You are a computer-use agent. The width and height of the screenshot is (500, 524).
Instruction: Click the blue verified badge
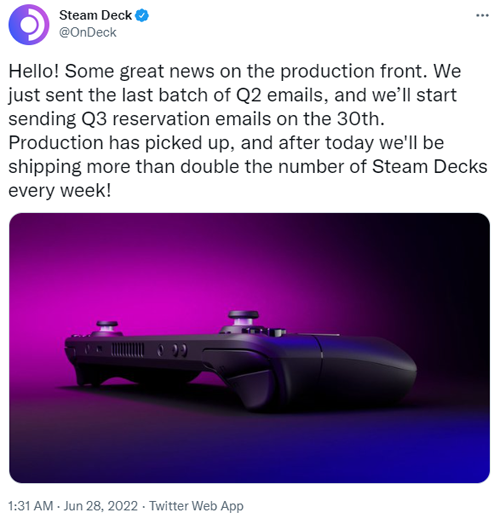pos(142,15)
